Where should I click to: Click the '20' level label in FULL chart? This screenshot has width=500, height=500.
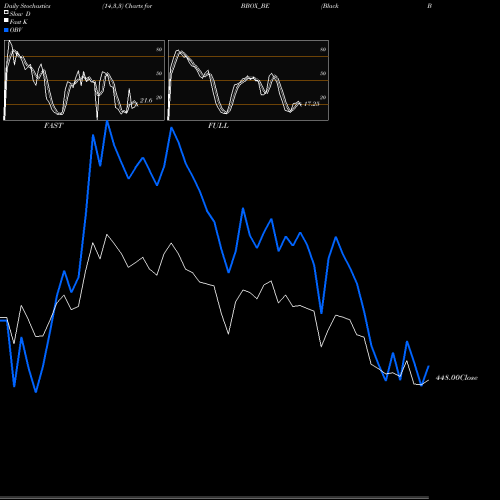coord(323,97)
